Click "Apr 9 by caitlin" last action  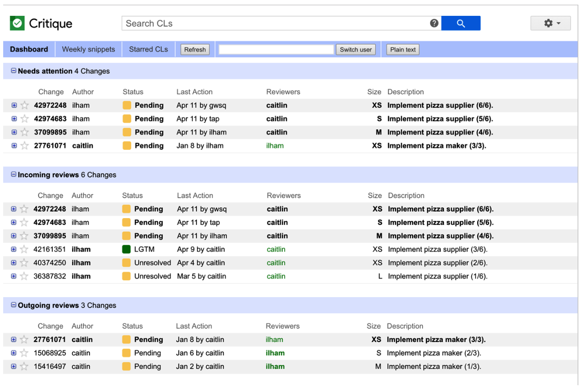201,249
